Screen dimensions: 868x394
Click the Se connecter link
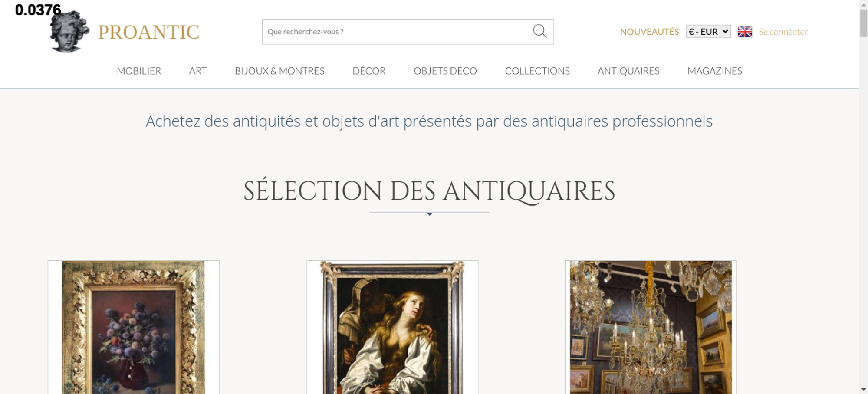[x=783, y=32]
